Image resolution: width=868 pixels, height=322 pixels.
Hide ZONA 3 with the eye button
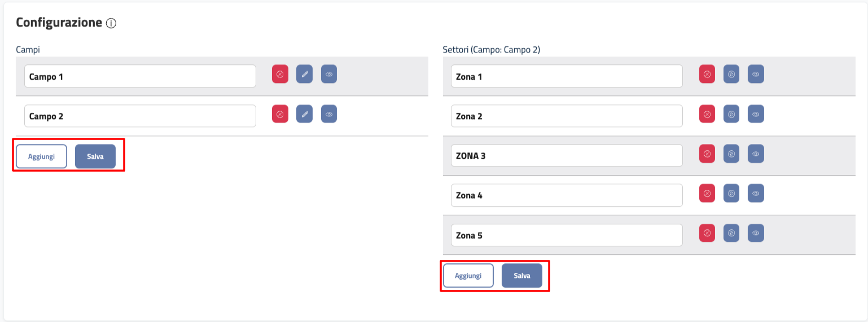[x=756, y=154]
